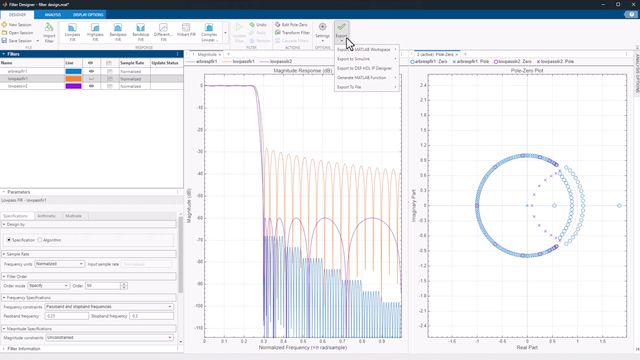
Task: Select the Differentiator FIR response icon
Action: [163, 28]
